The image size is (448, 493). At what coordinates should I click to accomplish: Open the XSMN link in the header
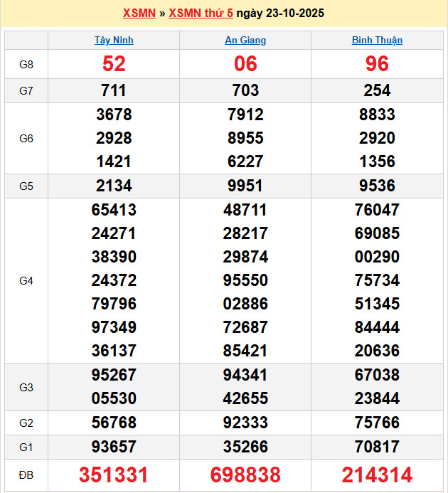point(139,13)
